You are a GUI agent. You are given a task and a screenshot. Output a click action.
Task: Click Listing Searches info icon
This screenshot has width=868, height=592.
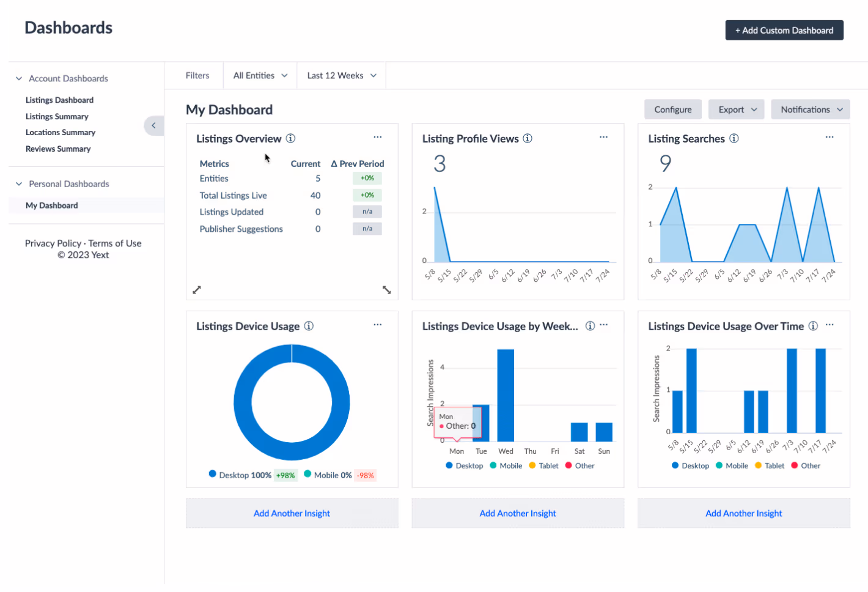click(x=734, y=138)
